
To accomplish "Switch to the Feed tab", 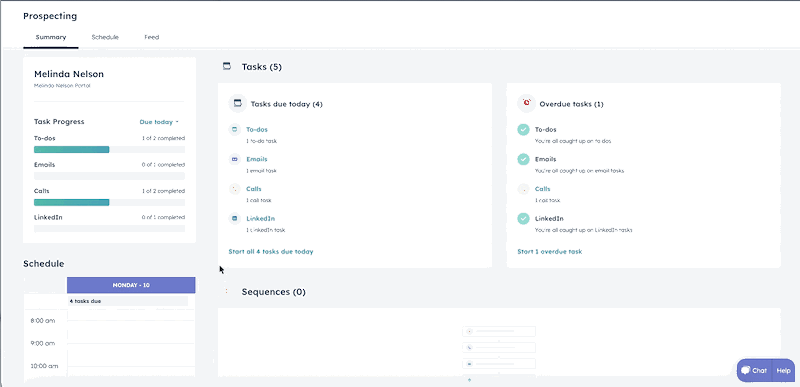I will (152, 37).
